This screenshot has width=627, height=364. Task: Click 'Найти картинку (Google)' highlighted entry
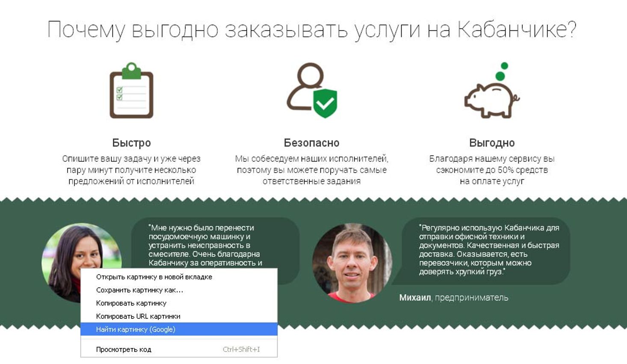pos(179,329)
